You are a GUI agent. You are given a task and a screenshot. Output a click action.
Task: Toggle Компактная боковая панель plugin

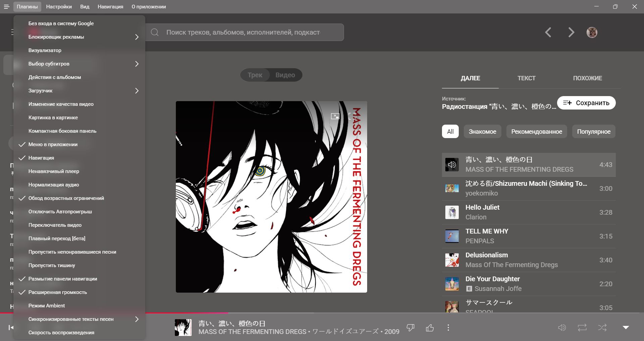click(x=79, y=131)
